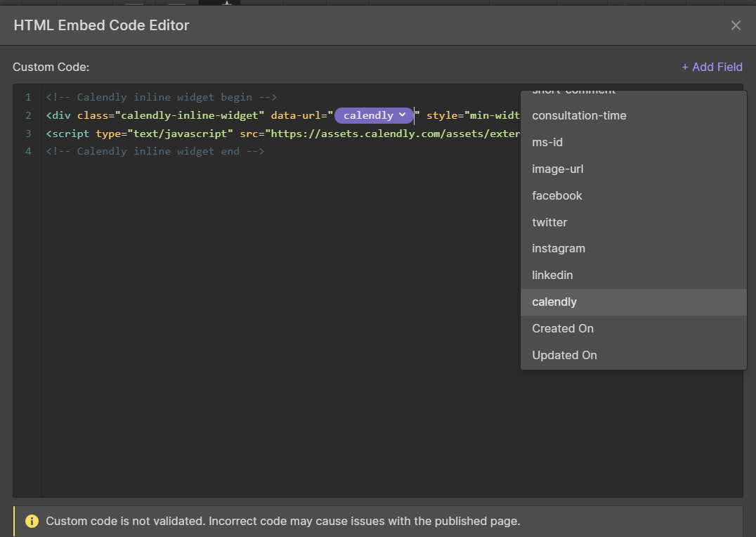The width and height of the screenshot is (756, 537).
Task: Close the HTML Embed Code Editor dialog
Action: 736,25
